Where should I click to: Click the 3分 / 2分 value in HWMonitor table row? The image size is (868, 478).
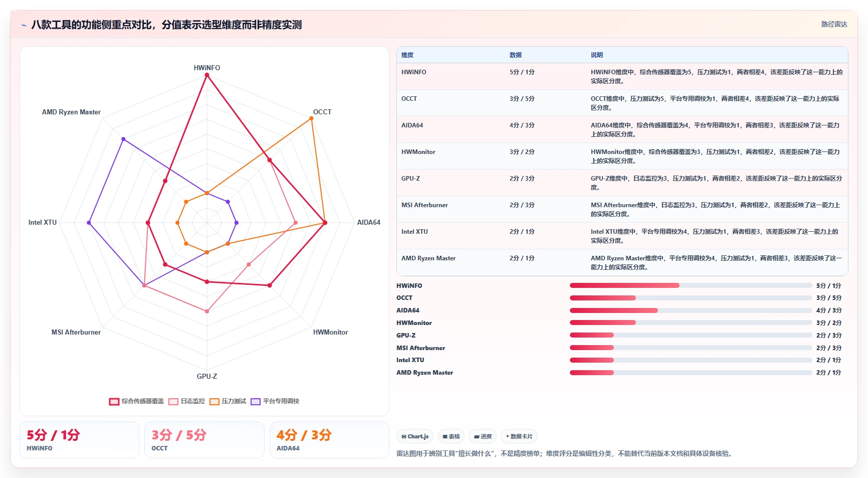tap(522, 152)
